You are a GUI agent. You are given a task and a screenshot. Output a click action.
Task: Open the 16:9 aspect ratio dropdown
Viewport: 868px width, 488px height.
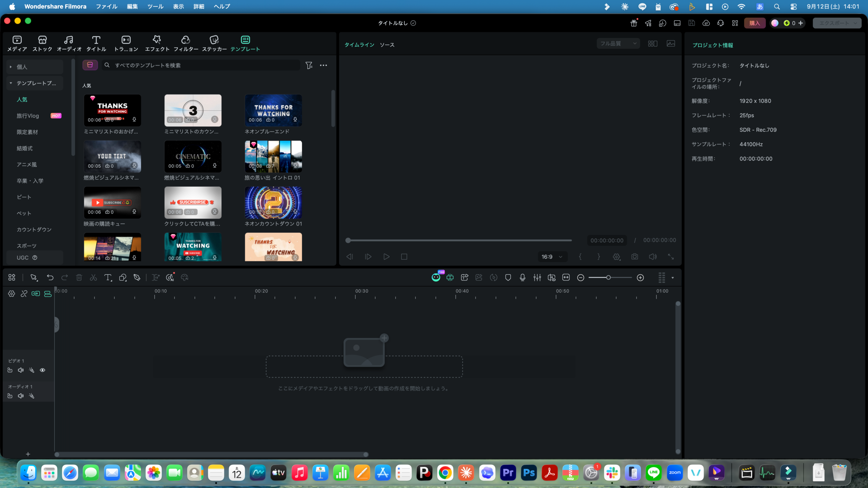point(552,257)
